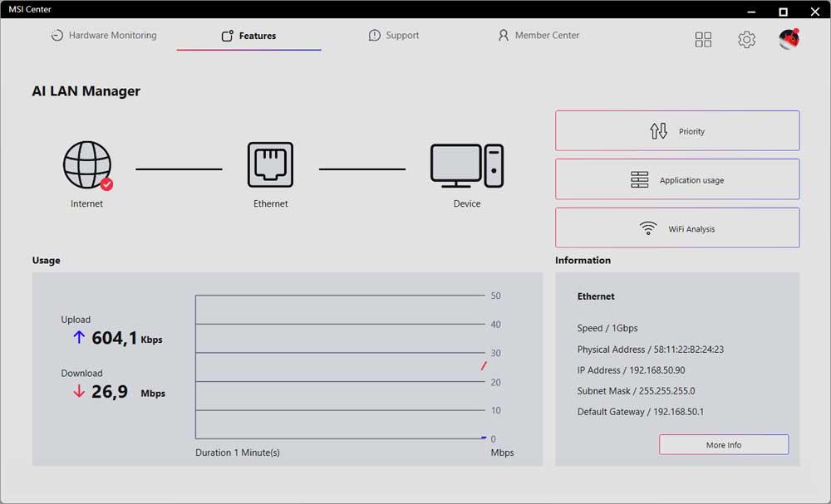Screen dimensions: 831x504
Task: Click the Device computer icon
Action: coord(466,165)
